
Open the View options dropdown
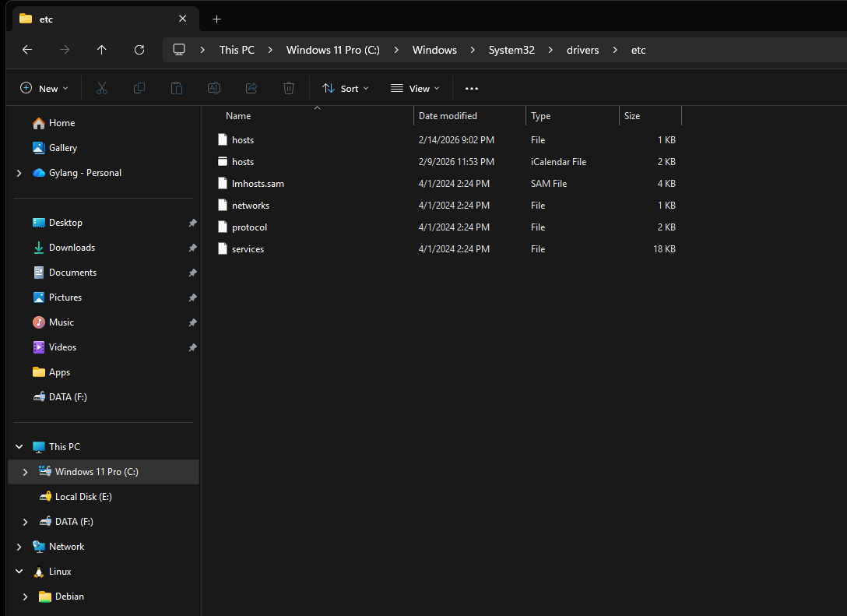coord(416,89)
